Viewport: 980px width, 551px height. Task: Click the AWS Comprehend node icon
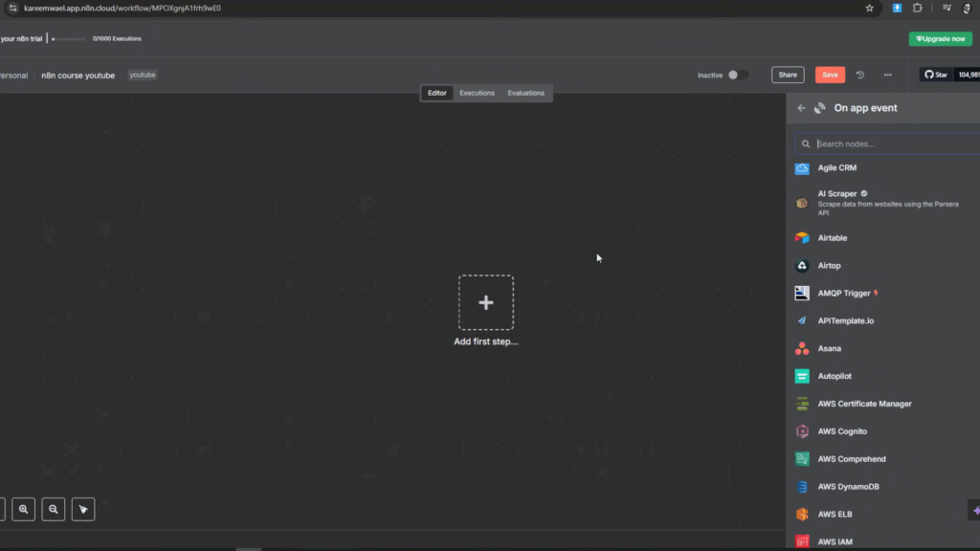coord(802,459)
